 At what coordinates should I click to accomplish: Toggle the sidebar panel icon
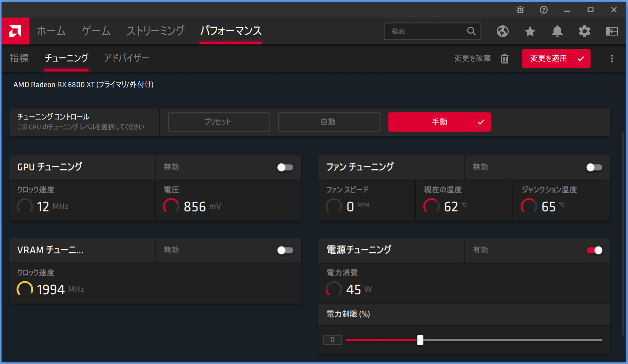[612, 31]
